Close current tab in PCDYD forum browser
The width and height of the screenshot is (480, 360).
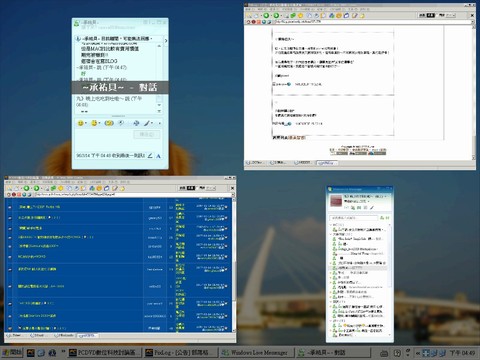(x=232, y=188)
